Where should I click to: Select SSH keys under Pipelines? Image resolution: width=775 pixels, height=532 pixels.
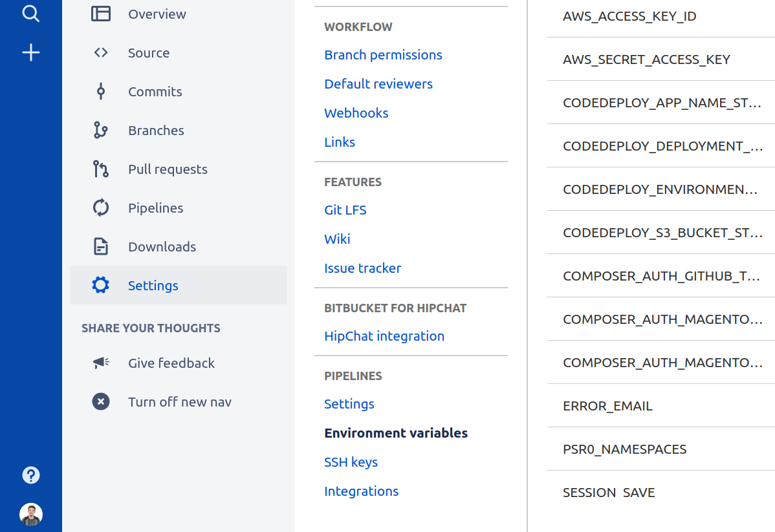(x=351, y=462)
